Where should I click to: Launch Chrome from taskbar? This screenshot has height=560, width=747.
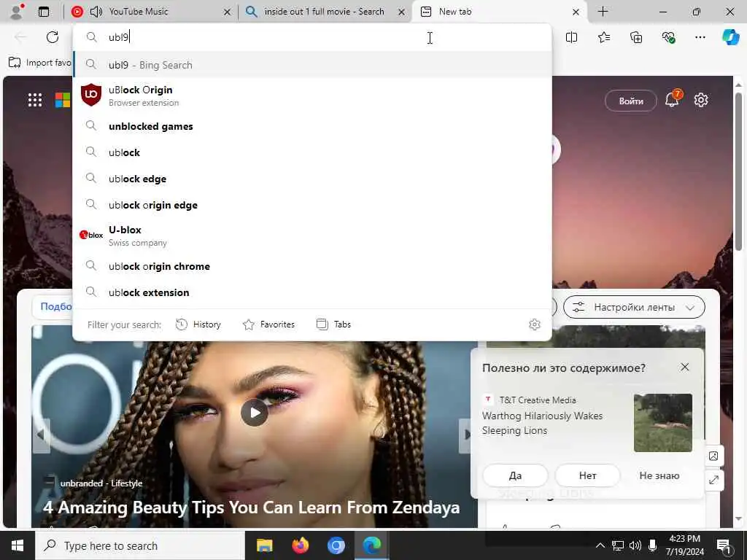point(336,545)
